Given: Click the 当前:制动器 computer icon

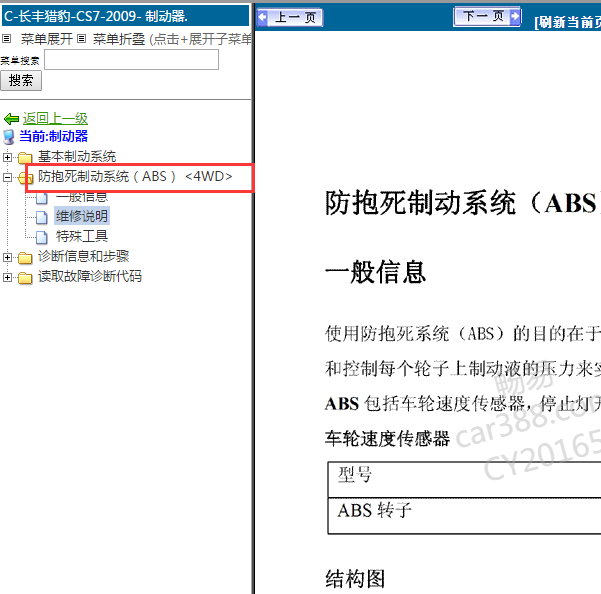Looking at the screenshot, I should coord(10,137).
